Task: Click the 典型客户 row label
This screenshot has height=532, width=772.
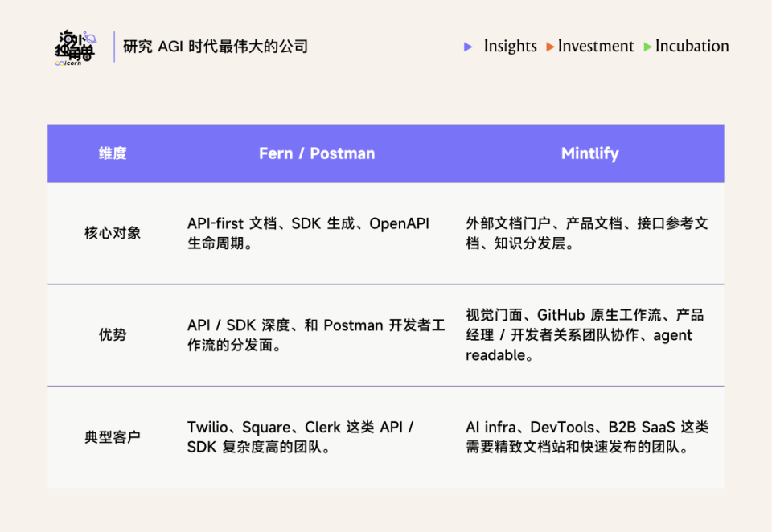Action: click(113, 436)
